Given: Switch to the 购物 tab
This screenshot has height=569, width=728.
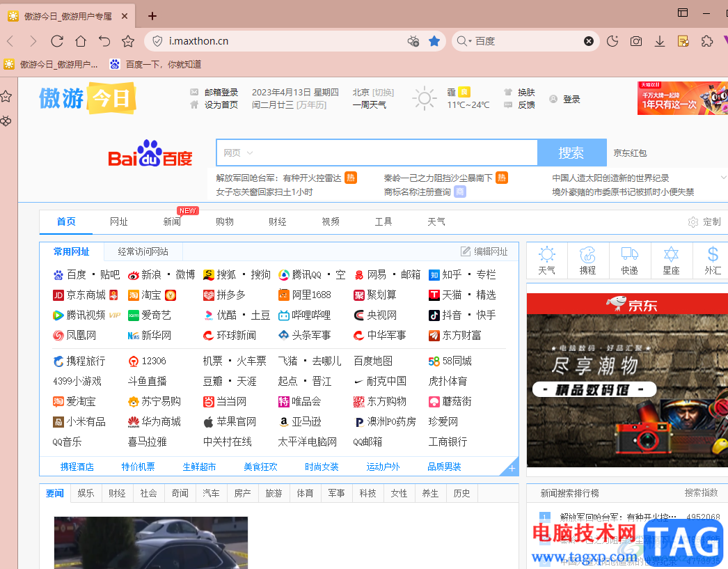Looking at the screenshot, I should (x=225, y=221).
